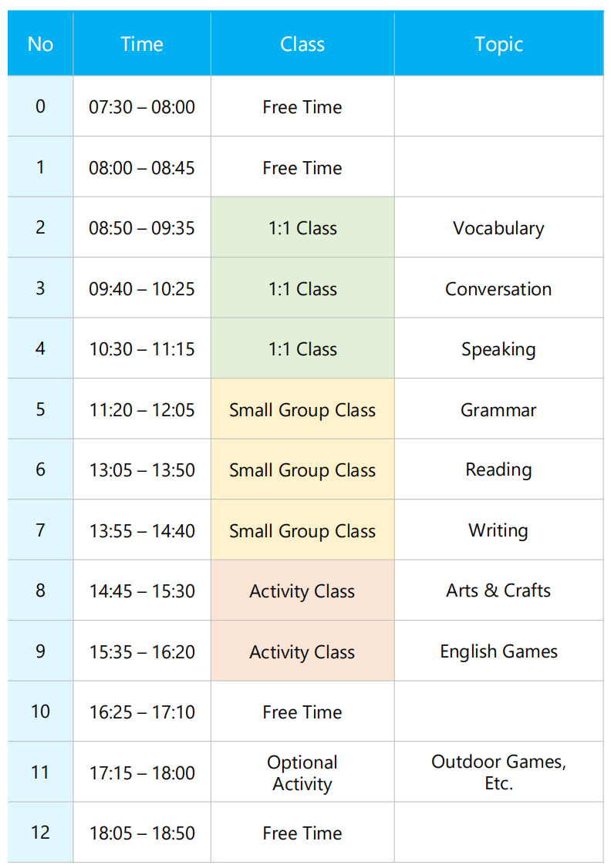Select the Grammar topic cell

coord(498,409)
